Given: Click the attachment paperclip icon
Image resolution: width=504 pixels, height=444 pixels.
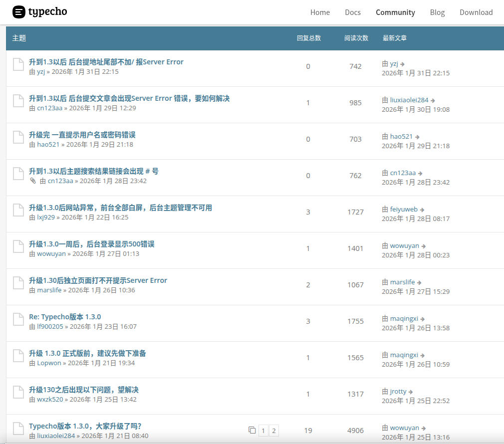Looking at the screenshot, I should pyautogui.click(x=33, y=181).
